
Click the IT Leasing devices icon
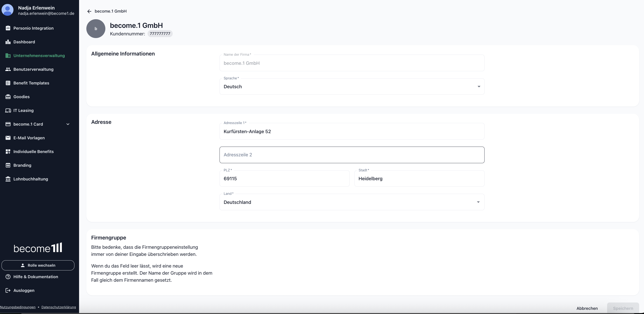[8, 110]
